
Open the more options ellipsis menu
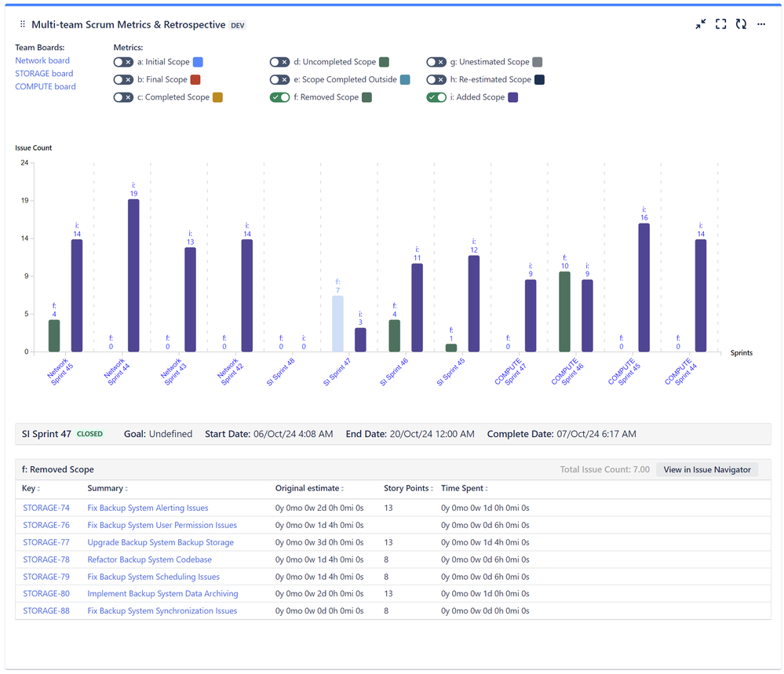761,25
